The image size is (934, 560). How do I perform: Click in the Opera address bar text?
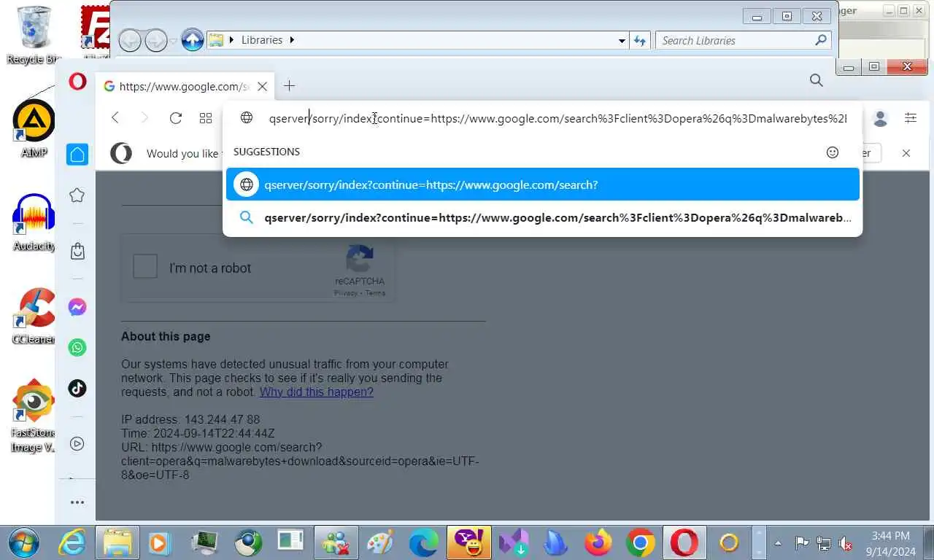[x=557, y=118]
